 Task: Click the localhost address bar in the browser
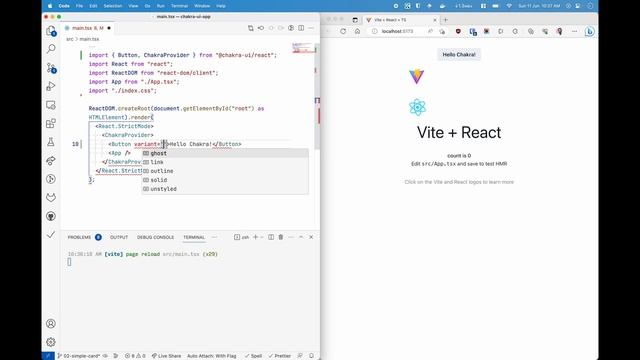[x=398, y=31]
